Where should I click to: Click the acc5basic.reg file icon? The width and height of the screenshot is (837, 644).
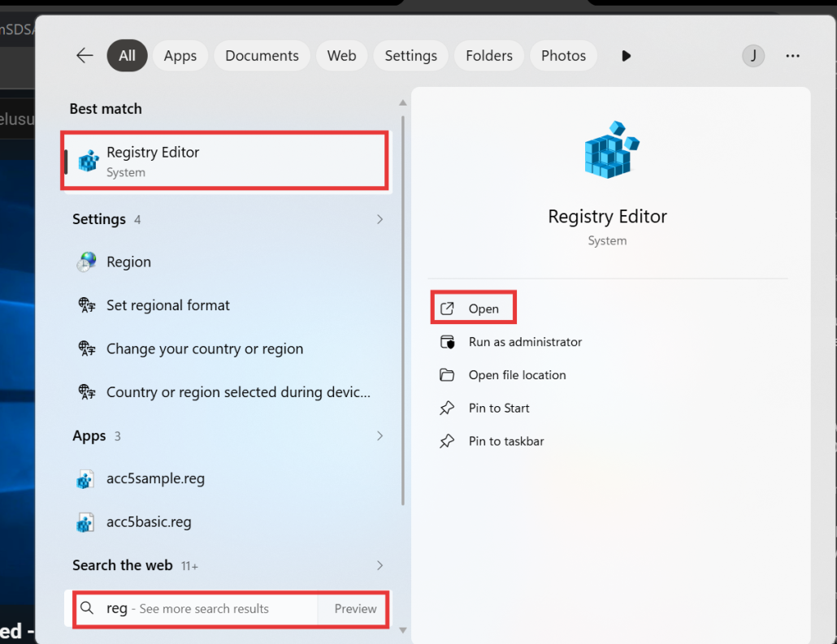pos(85,522)
